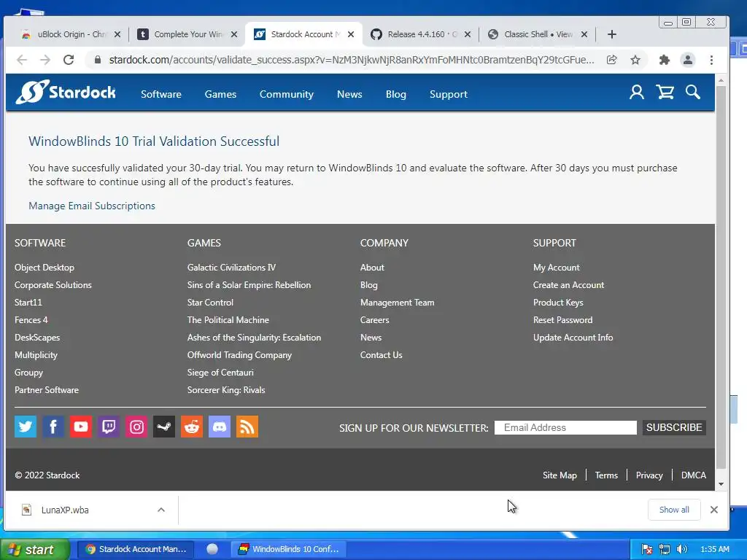The height and width of the screenshot is (560, 747).
Task: Click the Stardock Account Man taskbar button
Action: pos(136,549)
